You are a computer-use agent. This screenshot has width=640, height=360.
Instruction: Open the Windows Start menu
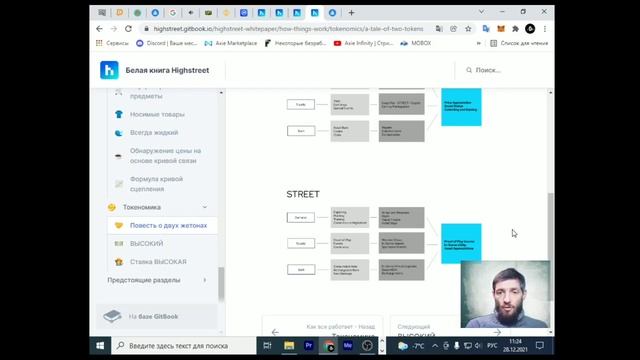pyautogui.click(x=100, y=346)
